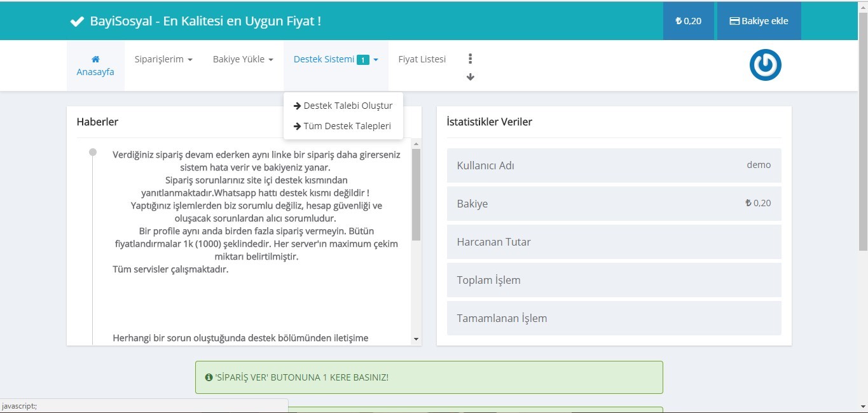Image resolution: width=868 pixels, height=413 pixels.
Task: Collapse the Destek Sistemi dropdown
Action: point(336,59)
